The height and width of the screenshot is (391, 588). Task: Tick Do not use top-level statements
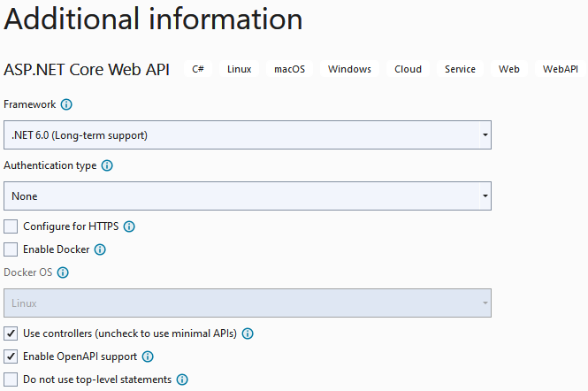pos(11,379)
